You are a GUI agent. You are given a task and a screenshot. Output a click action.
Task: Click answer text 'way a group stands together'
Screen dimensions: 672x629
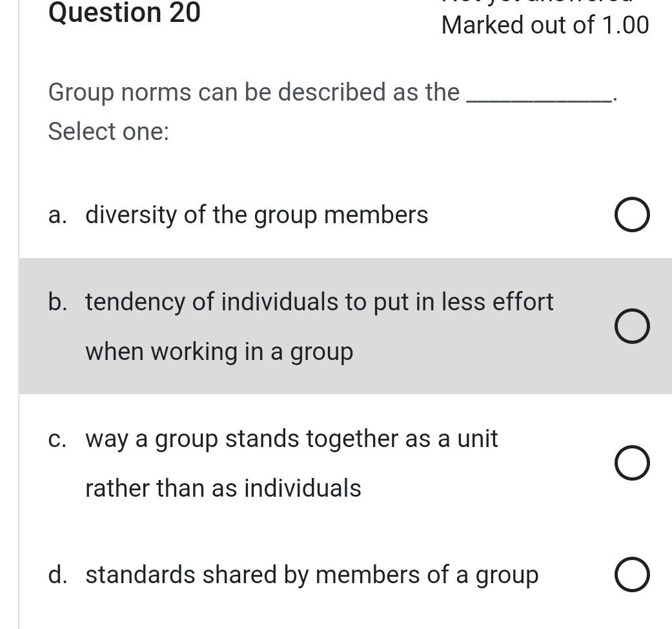coord(291,438)
